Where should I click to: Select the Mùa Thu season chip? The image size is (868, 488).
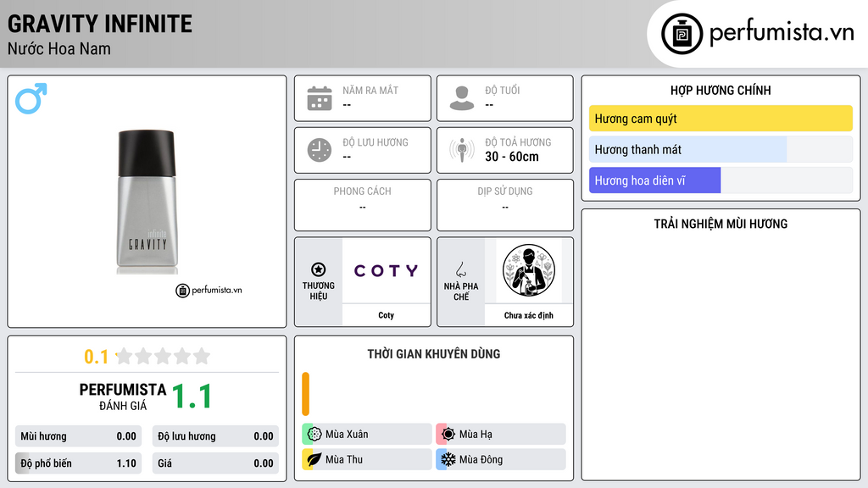[x=367, y=459]
